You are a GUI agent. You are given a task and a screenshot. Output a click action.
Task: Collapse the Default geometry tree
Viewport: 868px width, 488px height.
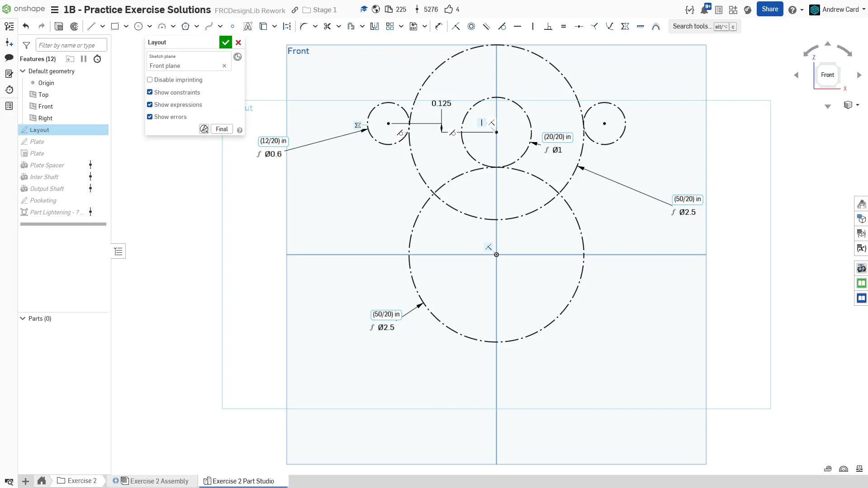(23, 71)
